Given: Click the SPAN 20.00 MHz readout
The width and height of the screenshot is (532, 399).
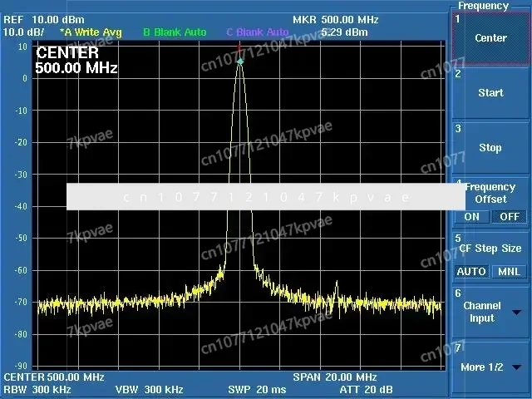Looking at the screenshot, I should [x=335, y=377].
